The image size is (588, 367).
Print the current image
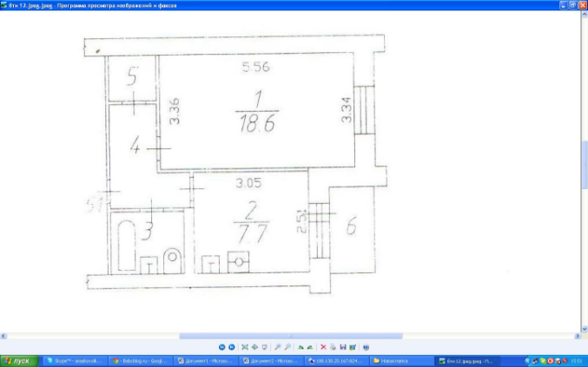coord(333,345)
